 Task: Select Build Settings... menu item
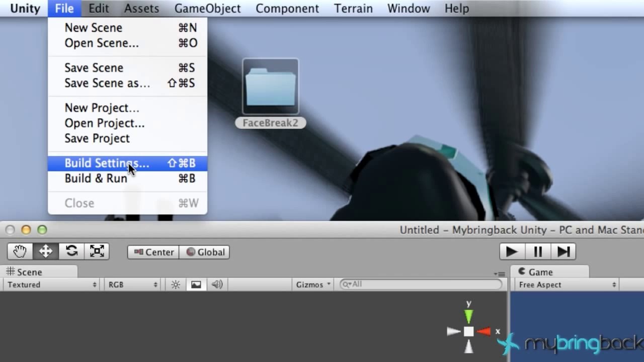click(x=127, y=163)
